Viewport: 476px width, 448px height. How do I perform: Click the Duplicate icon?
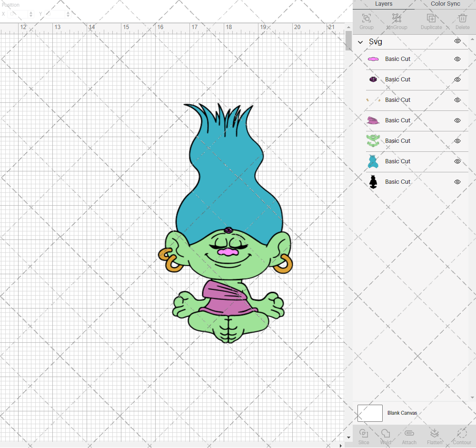tap(431, 18)
